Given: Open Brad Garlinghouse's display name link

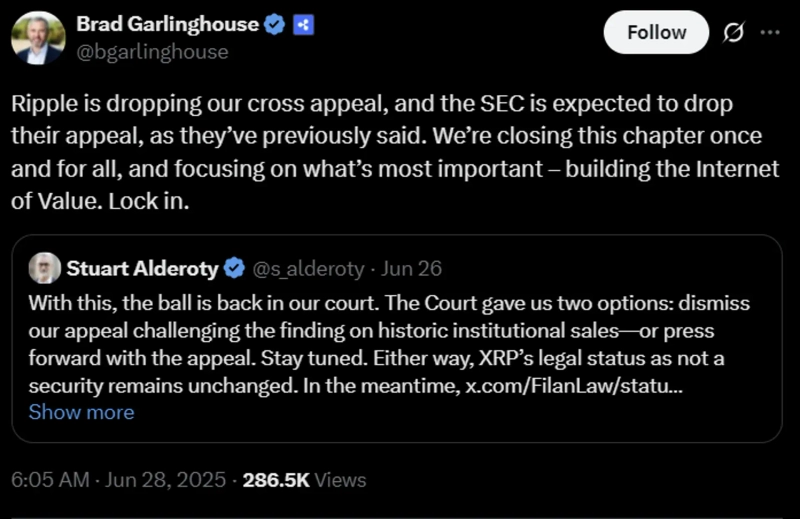Looking at the screenshot, I should pyautogui.click(x=167, y=24).
